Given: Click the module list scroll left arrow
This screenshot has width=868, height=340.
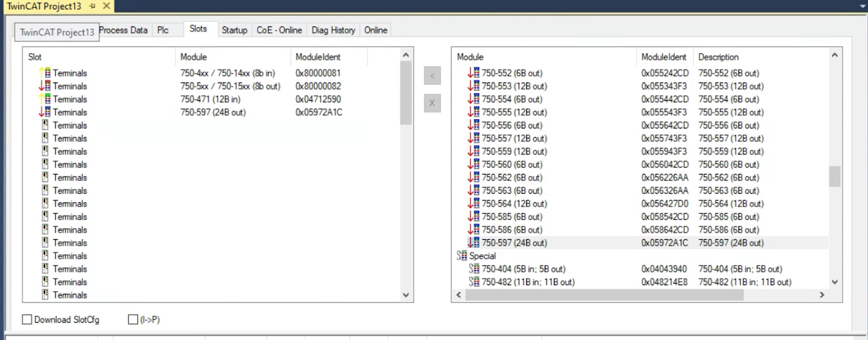Looking at the screenshot, I should coord(459,295).
